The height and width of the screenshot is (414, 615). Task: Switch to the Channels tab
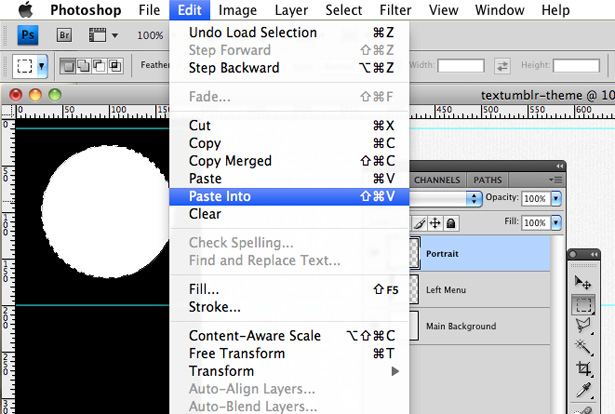[x=437, y=180]
